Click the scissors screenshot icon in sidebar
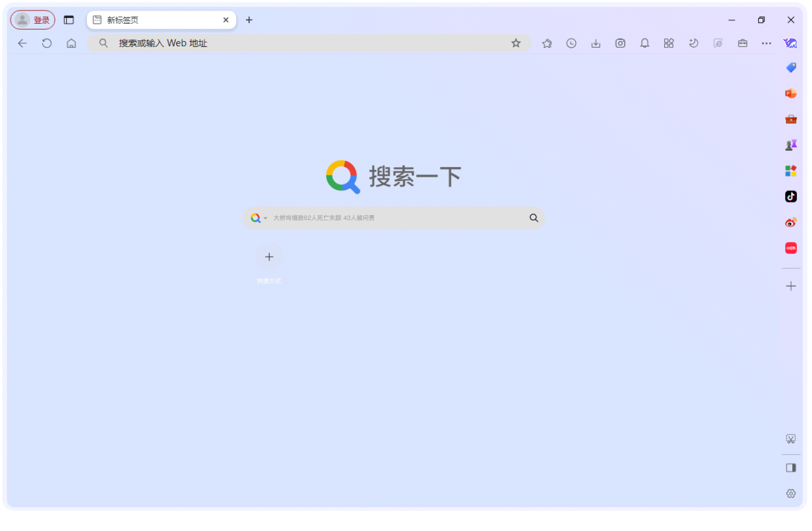Image resolution: width=812 pixels, height=531 pixels. (791, 439)
